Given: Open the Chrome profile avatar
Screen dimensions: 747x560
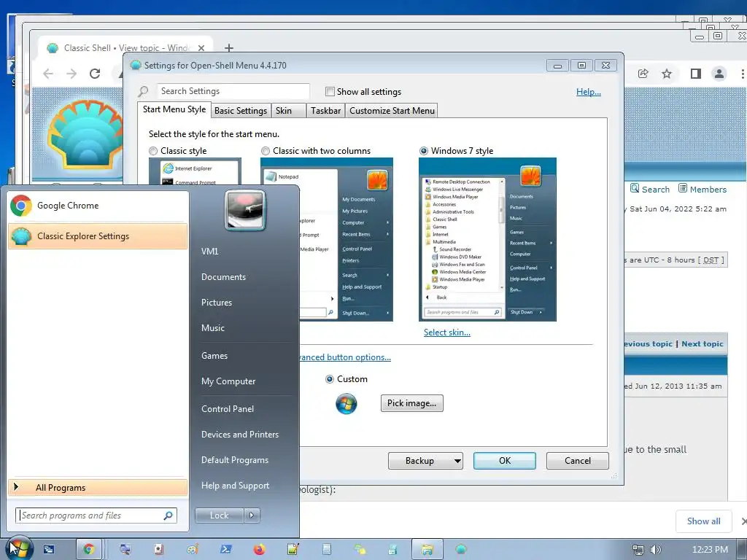Looking at the screenshot, I should (x=719, y=74).
